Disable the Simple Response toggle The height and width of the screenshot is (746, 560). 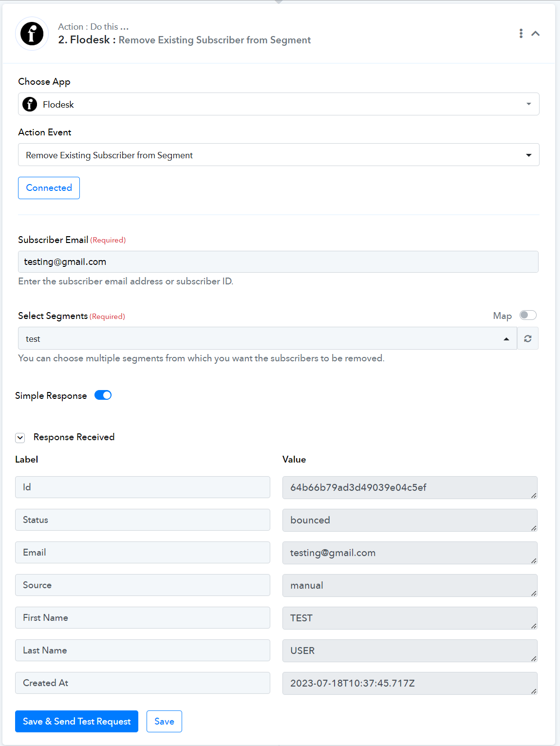click(103, 395)
